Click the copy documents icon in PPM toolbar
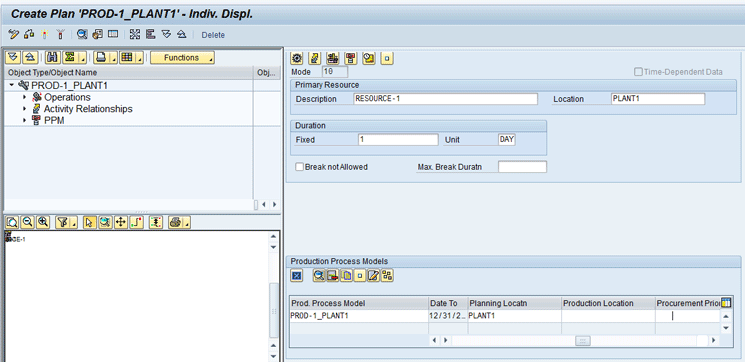The image size is (745, 362). coord(346,275)
